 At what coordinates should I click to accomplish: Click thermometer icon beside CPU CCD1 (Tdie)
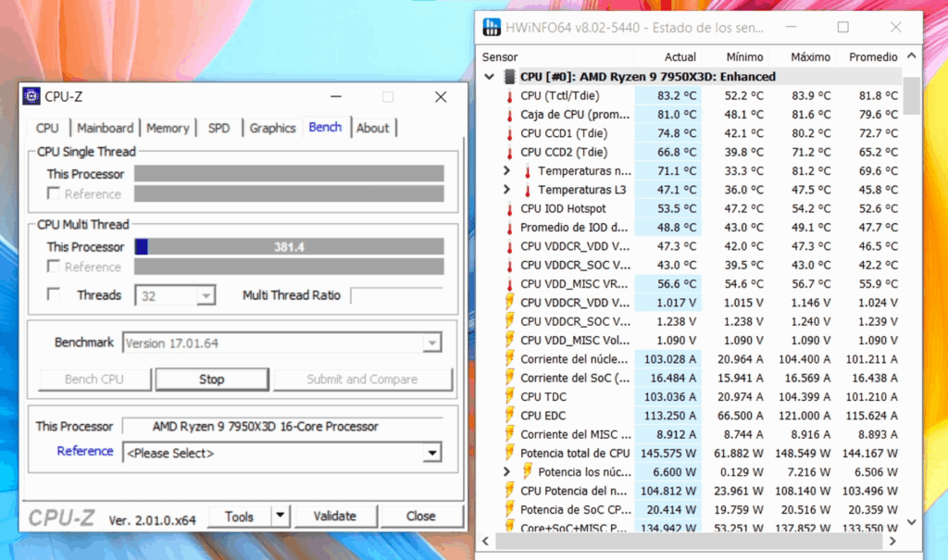[508, 133]
